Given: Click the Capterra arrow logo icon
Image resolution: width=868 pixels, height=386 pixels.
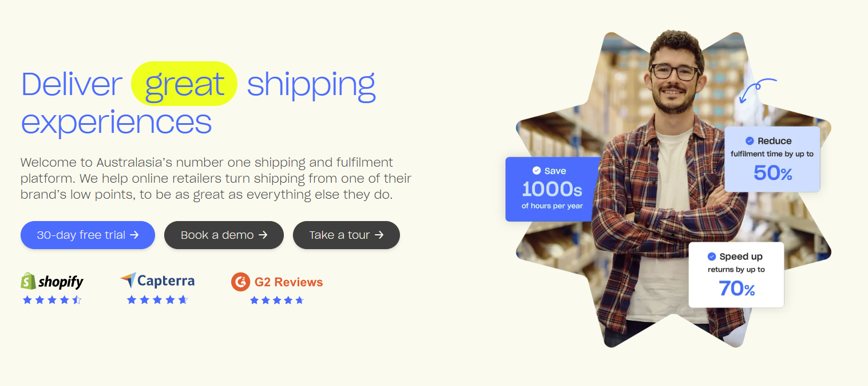Looking at the screenshot, I should pyautogui.click(x=128, y=280).
